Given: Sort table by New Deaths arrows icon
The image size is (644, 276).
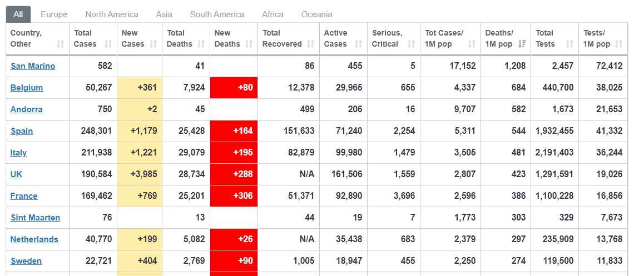Looking at the screenshot, I should 249,44.
